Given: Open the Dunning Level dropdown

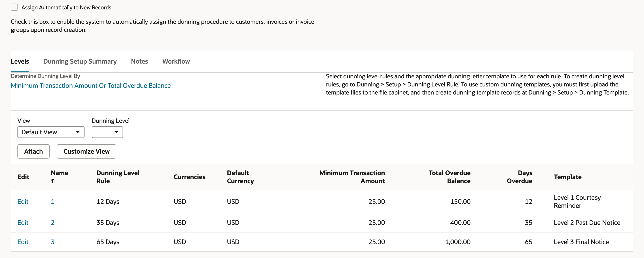Looking at the screenshot, I should (x=107, y=132).
